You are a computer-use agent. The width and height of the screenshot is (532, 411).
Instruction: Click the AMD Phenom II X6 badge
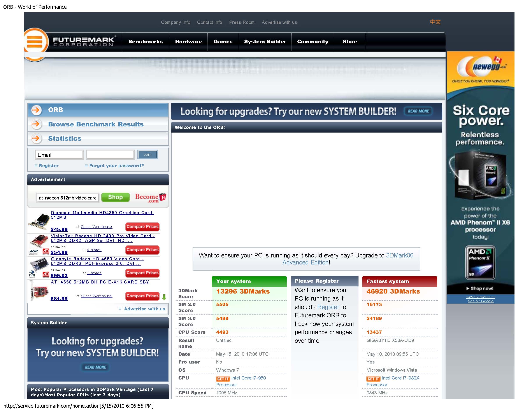480,262
